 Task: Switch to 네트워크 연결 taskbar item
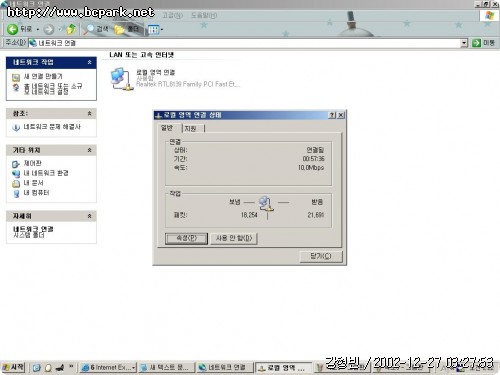point(225,368)
